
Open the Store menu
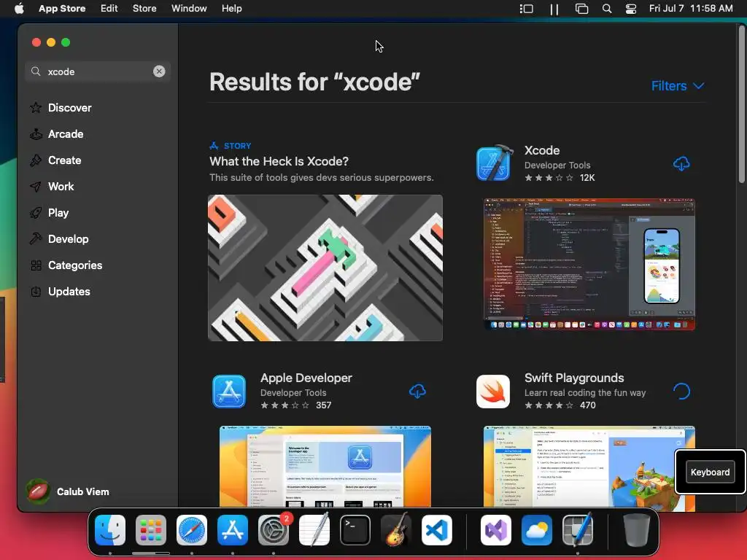144,8
